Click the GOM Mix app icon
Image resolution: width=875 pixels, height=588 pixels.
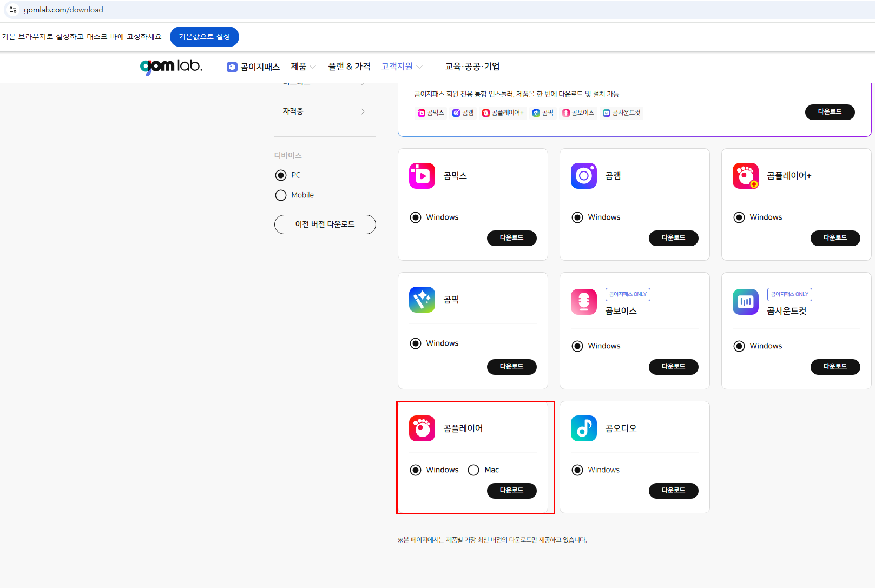422,176
